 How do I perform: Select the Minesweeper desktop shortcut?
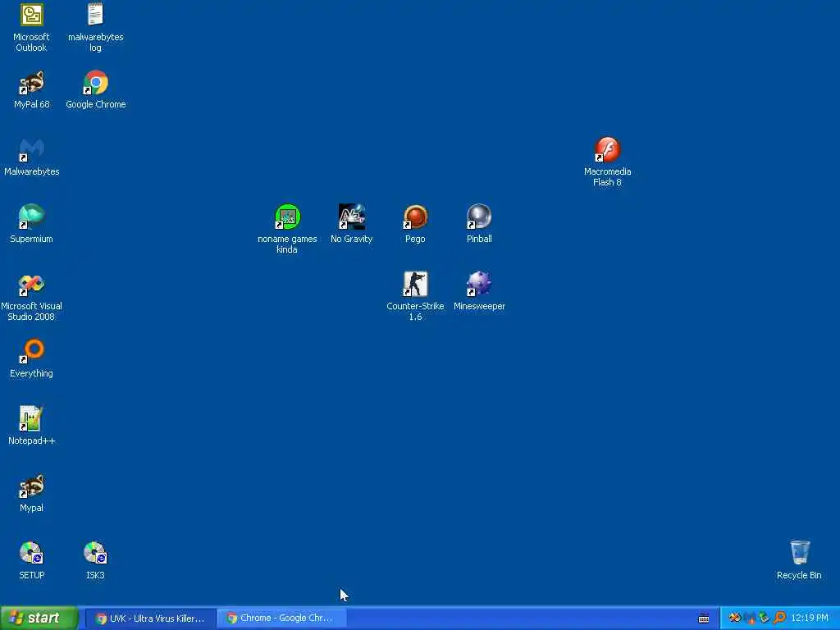479,292
